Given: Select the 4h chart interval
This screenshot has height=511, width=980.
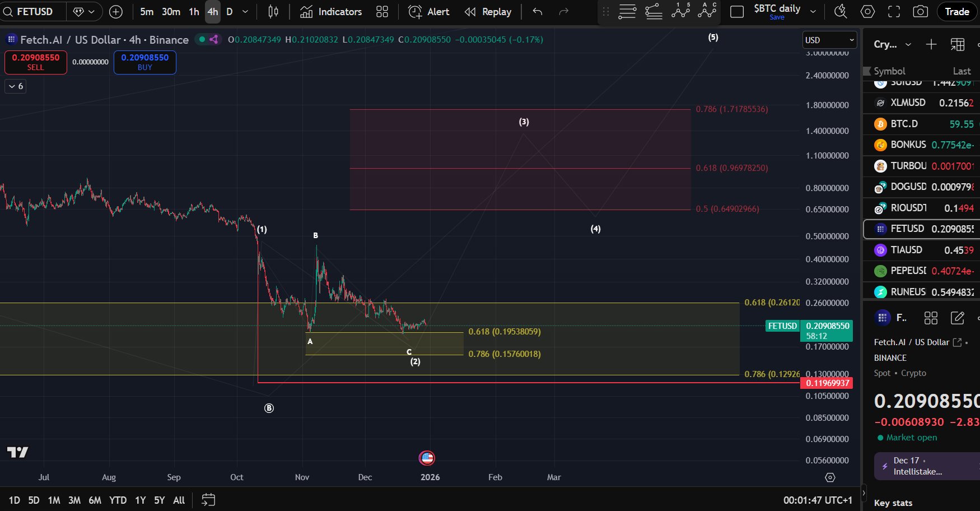Looking at the screenshot, I should tap(213, 12).
